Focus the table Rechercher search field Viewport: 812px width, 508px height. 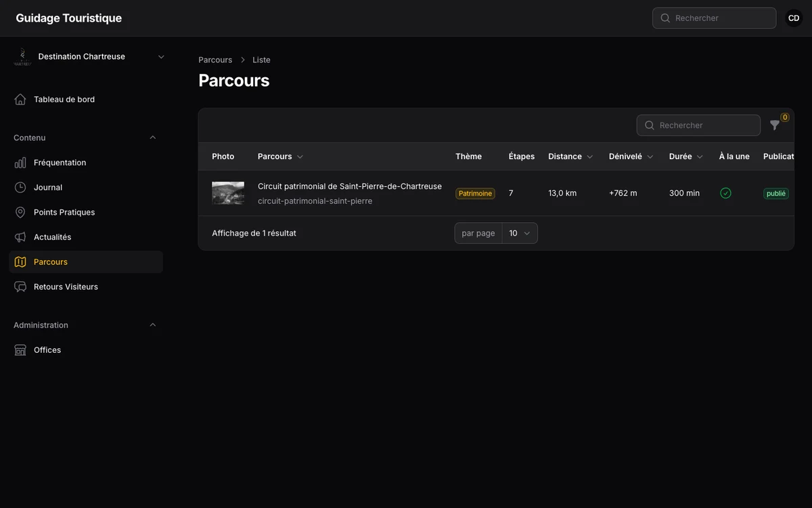[698, 125]
